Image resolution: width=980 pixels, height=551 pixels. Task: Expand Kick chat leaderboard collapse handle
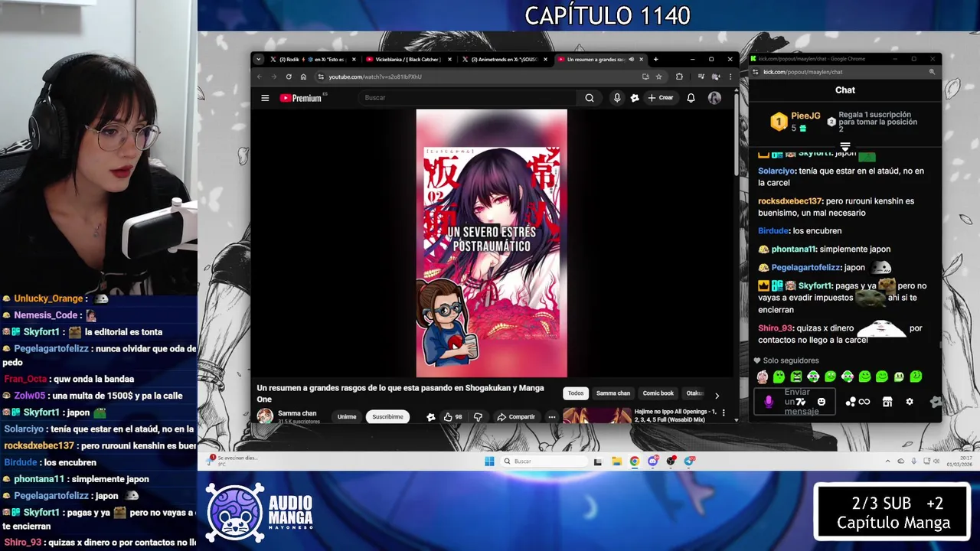click(845, 146)
